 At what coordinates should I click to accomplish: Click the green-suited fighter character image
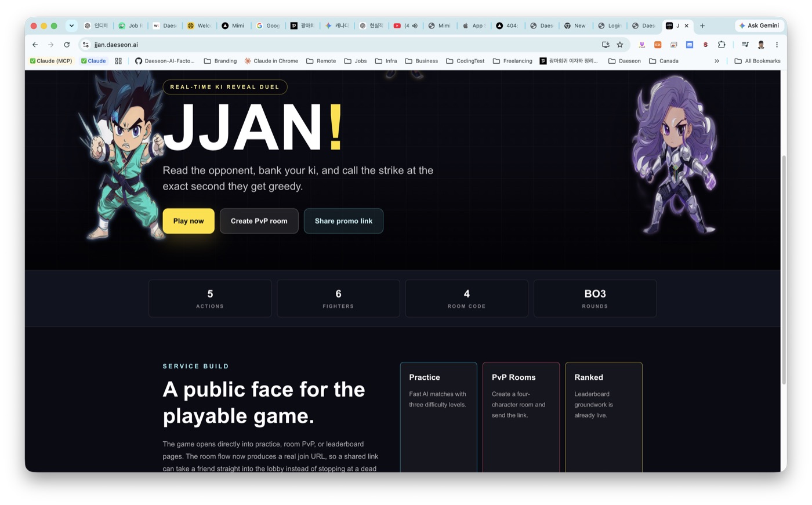pos(124,157)
